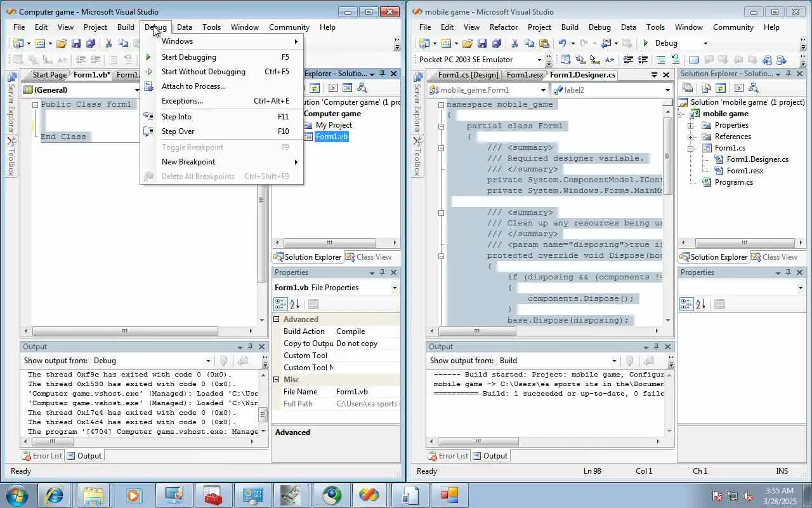The width and height of the screenshot is (812, 508).
Task: Toggle Categorized view in Computer game Properties
Action: coord(280,304)
